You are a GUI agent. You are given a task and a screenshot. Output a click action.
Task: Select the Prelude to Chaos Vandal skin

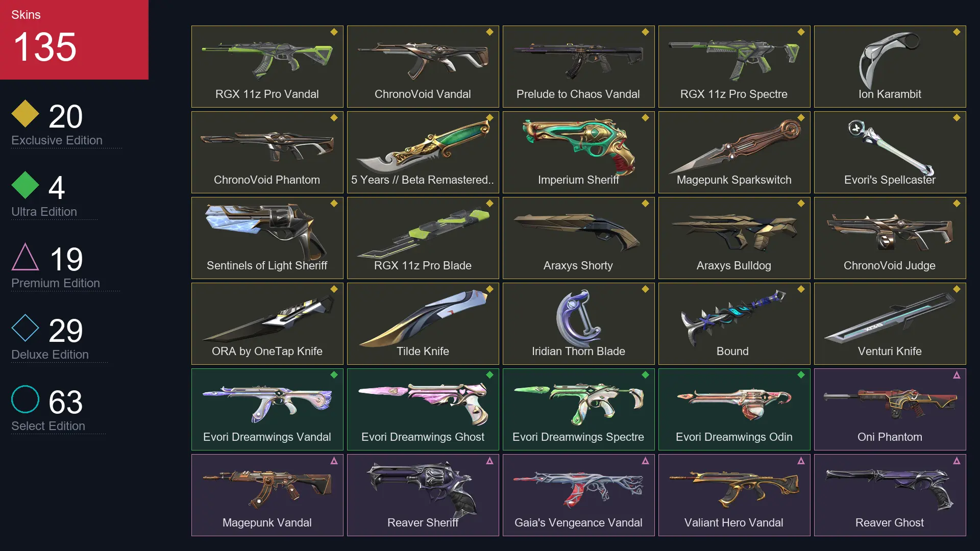(x=578, y=66)
